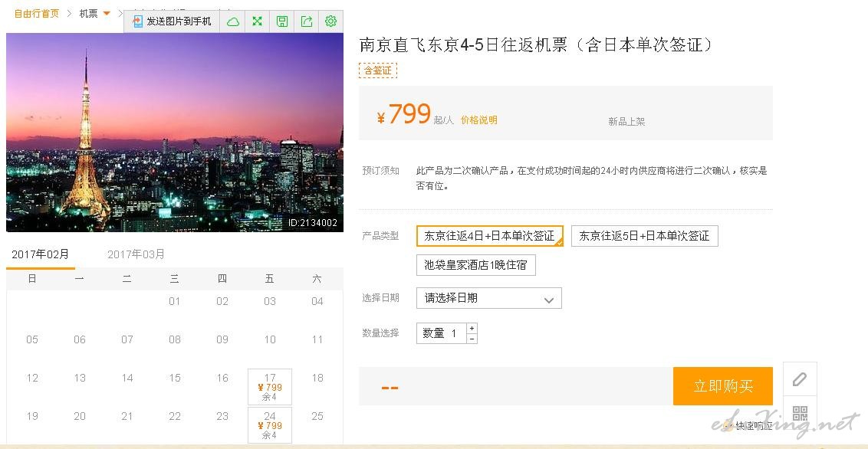Click the quantity input field

pos(442,333)
